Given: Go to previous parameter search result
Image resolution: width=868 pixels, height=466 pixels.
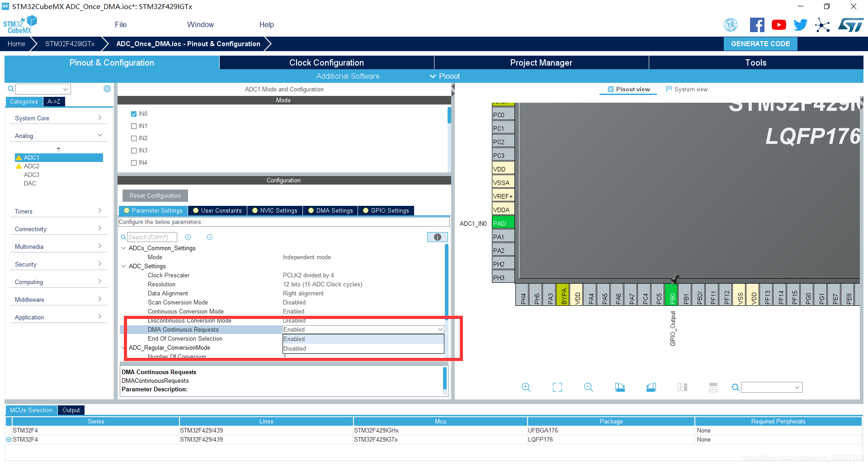Looking at the screenshot, I should (188, 237).
